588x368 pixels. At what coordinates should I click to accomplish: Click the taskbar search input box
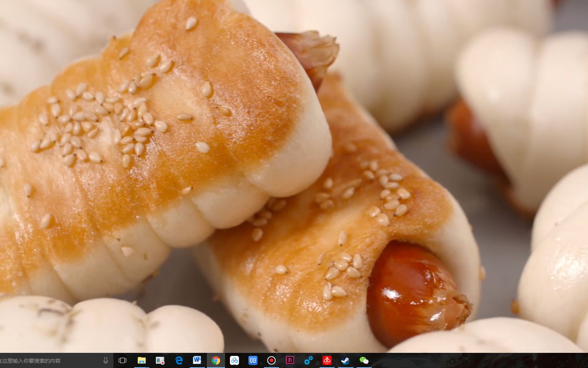(x=56, y=360)
